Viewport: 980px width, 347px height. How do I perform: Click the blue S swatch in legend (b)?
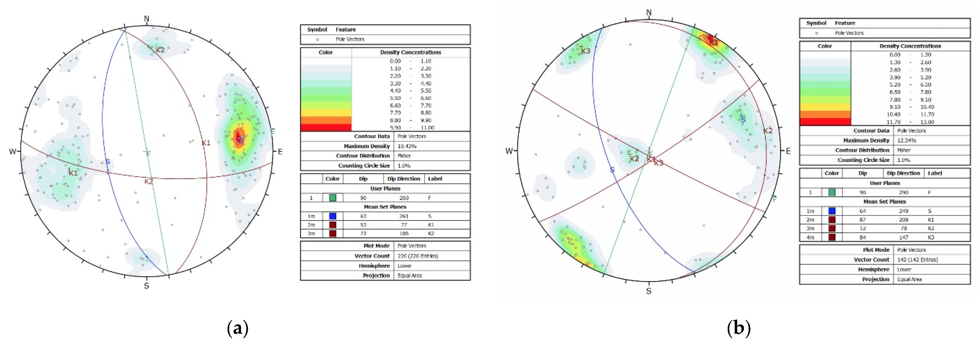coord(832,211)
